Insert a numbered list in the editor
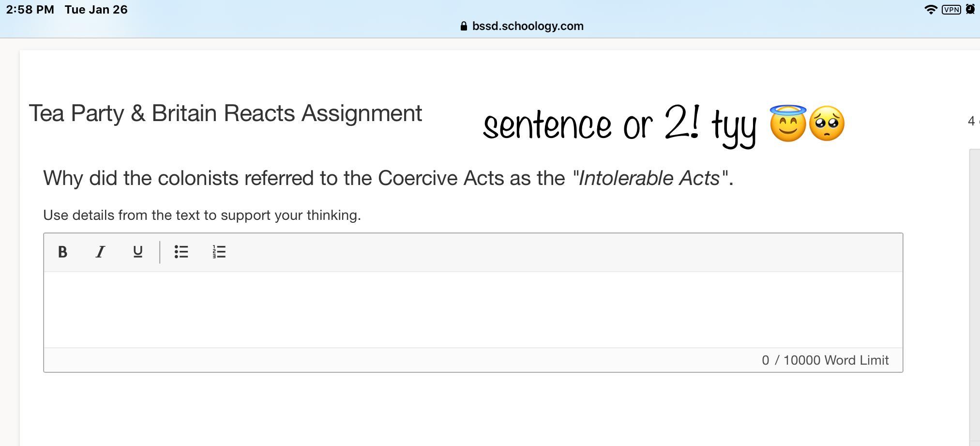Viewport: 980px width, 446px height. pos(219,252)
